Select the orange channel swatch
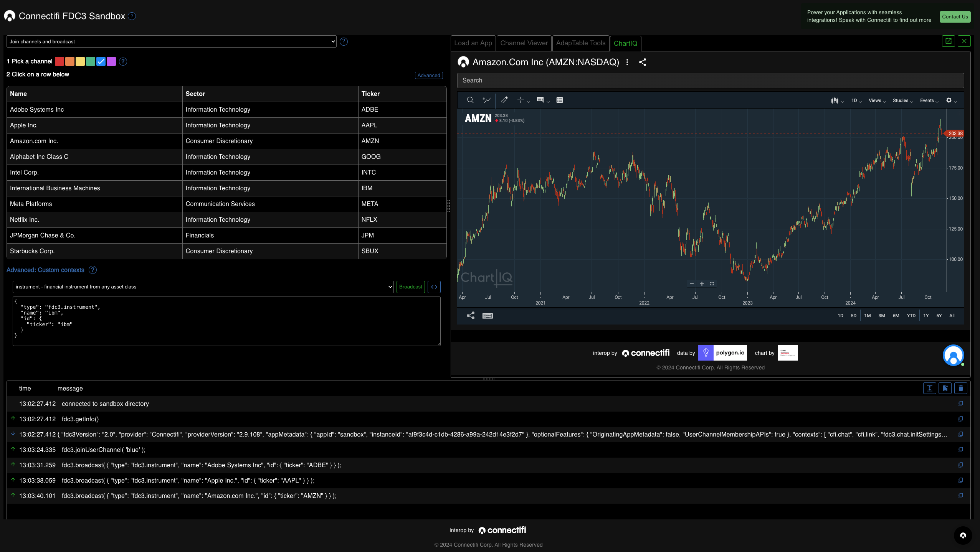 70,61
